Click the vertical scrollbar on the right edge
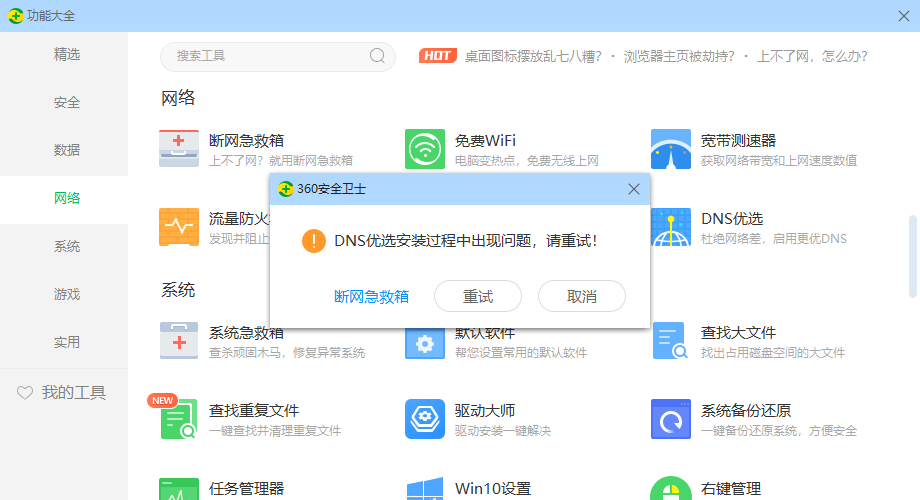 coord(912,256)
